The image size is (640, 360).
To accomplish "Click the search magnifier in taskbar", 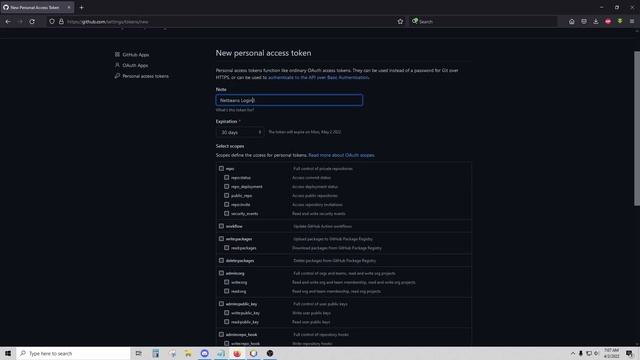I will click(23, 353).
